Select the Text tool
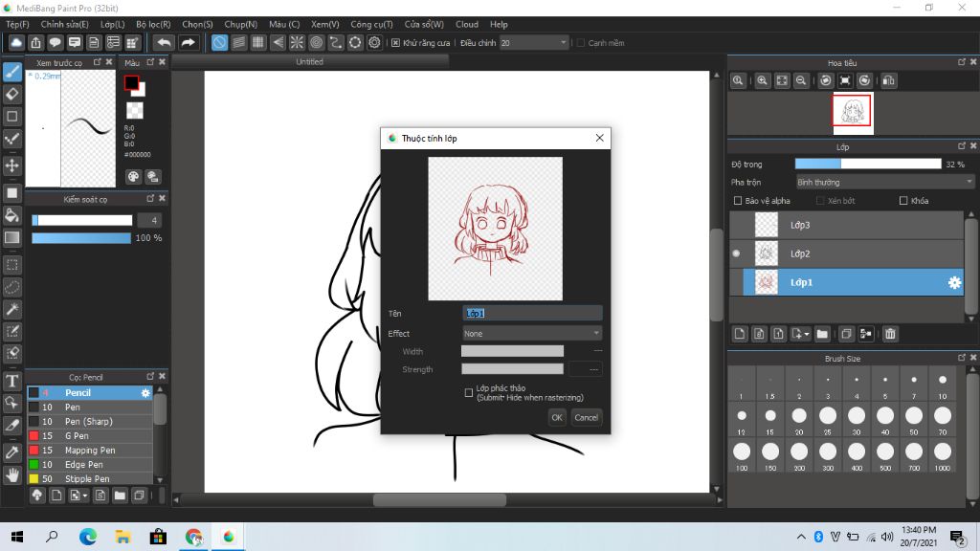 pyautogui.click(x=11, y=381)
